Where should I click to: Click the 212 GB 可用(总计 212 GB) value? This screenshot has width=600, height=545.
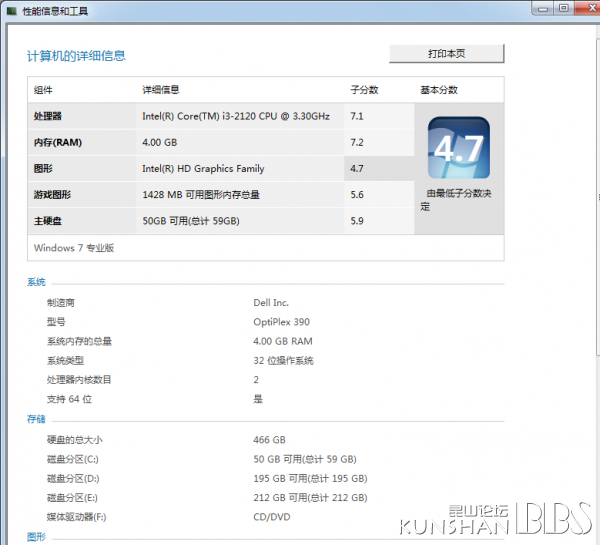coord(310,498)
